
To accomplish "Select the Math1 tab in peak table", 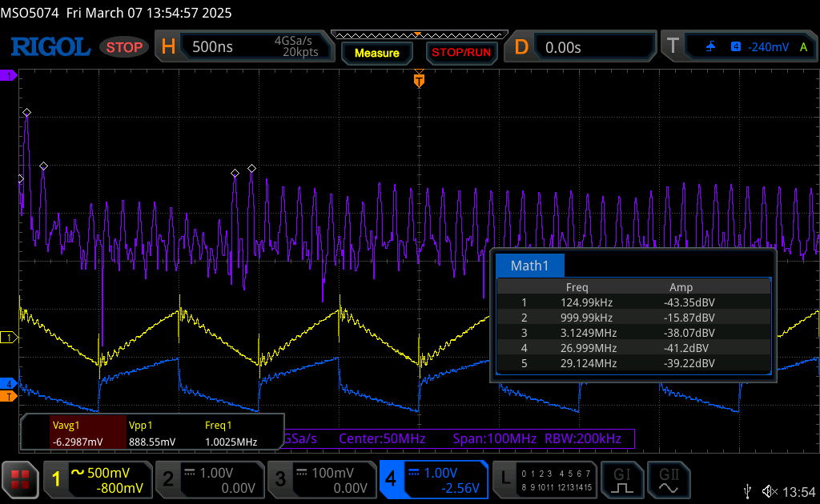I will click(x=529, y=266).
